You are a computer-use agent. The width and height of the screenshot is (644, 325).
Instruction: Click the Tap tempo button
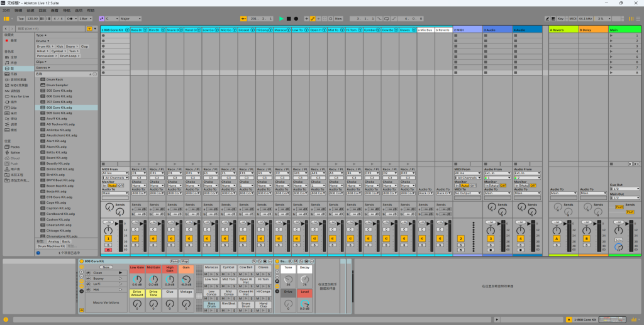click(21, 19)
